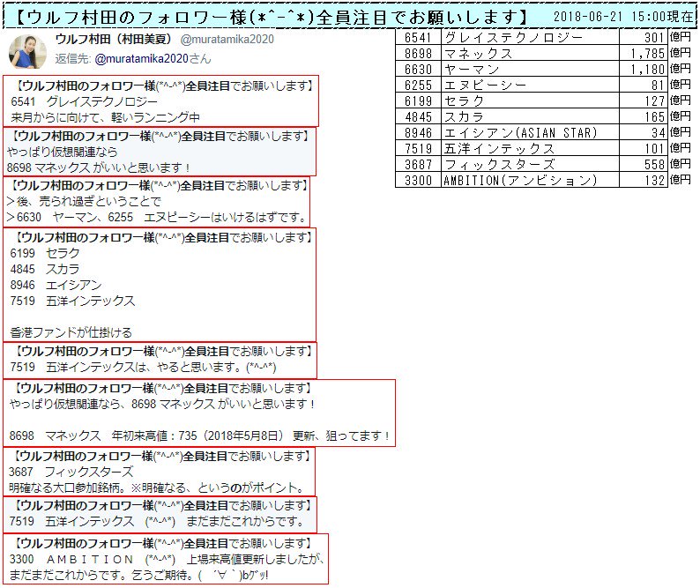Select table cell 8946
700x588 pixels.
418,132
